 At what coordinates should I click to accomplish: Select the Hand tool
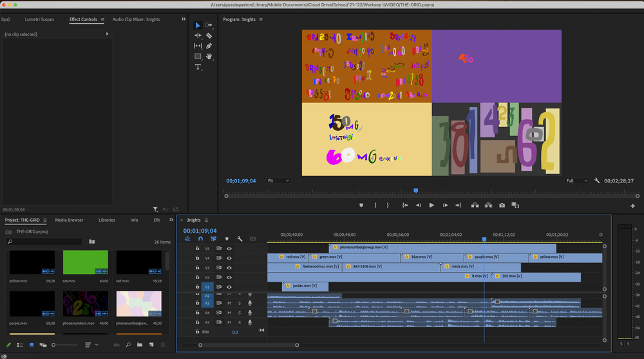tap(209, 57)
